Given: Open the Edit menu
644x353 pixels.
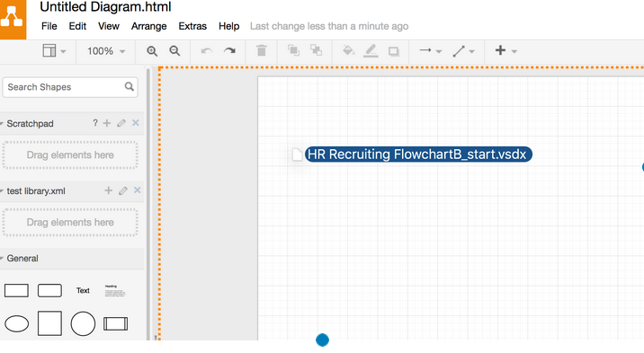Looking at the screenshot, I should click(77, 26).
